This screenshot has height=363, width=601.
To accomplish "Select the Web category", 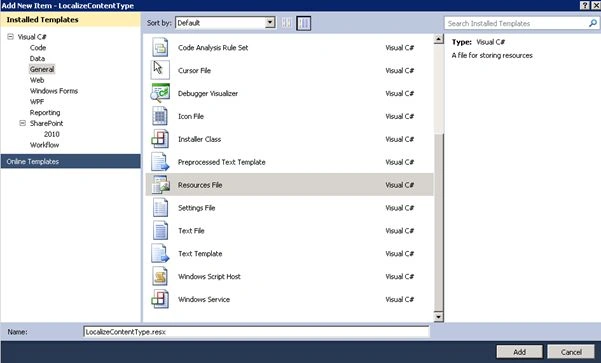I will 37,80.
